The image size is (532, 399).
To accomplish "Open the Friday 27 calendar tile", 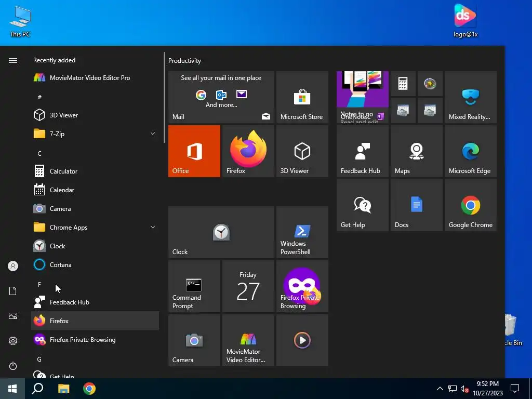I will click(248, 286).
